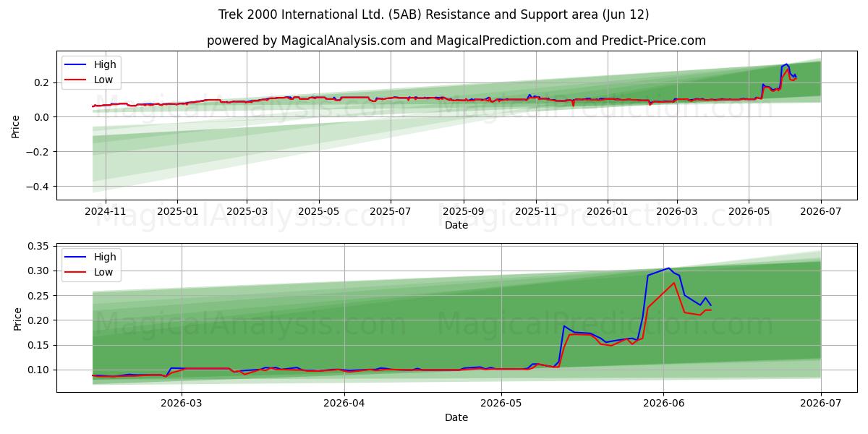Click the '0.35' price tick in bottom chart
Screen dimensions: 868x434
[x=40, y=246]
